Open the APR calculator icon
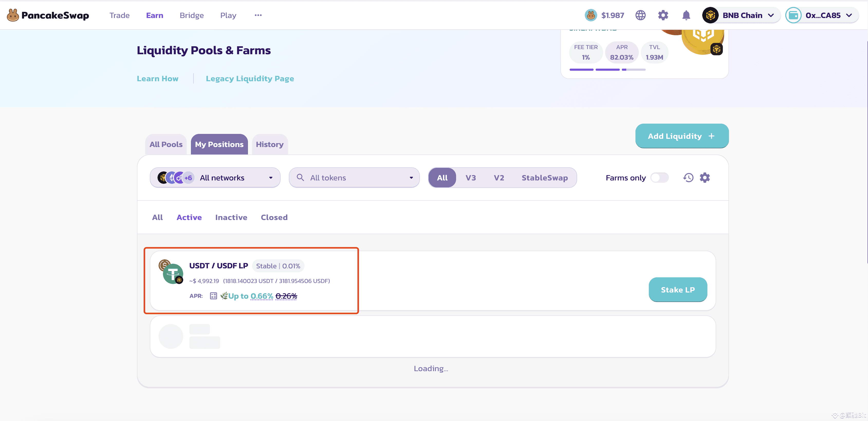868x421 pixels. coord(213,296)
